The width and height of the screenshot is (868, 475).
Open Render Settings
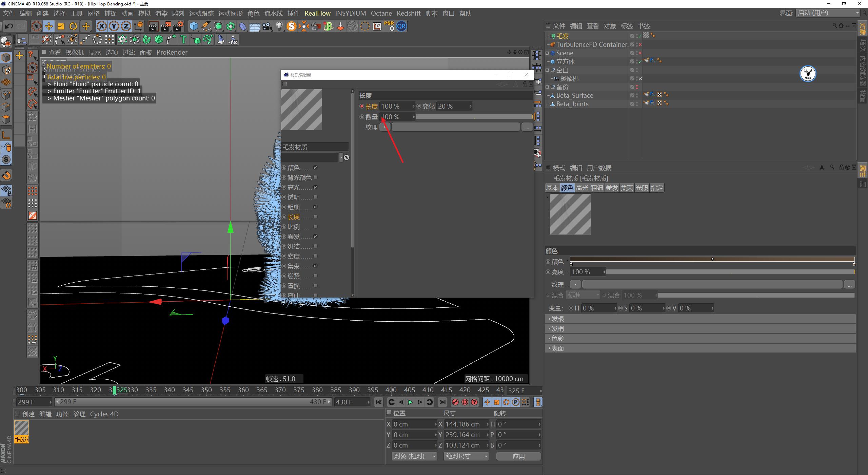click(179, 26)
